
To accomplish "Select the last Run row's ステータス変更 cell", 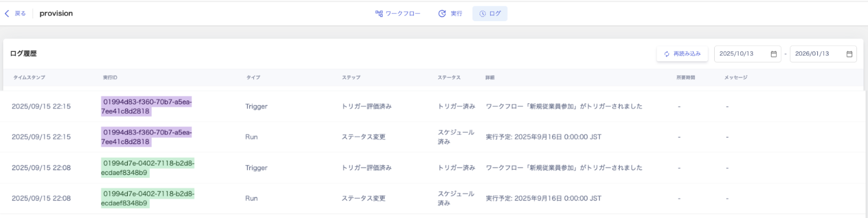I will click(x=363, y=198).
